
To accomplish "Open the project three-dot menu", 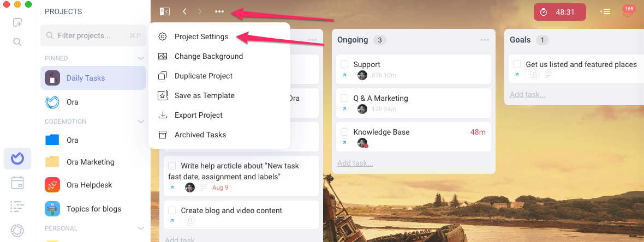I will coord(219,11).
